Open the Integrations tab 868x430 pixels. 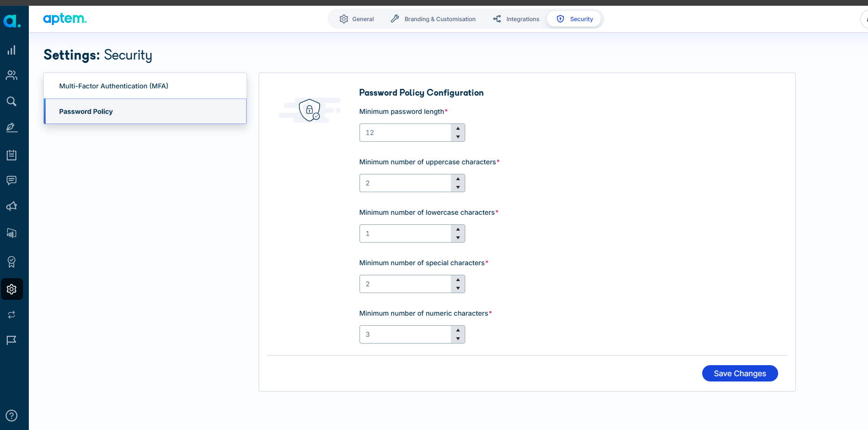click(x=516, y=19)
